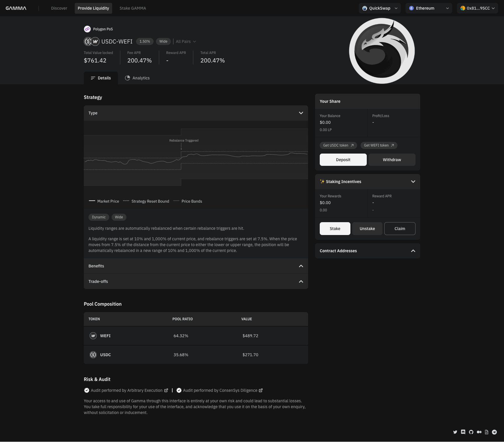Screen dimensions: 504x442
Task: Click the sparkle icon beside Staking Incentives
Action: tap(322, 181)
